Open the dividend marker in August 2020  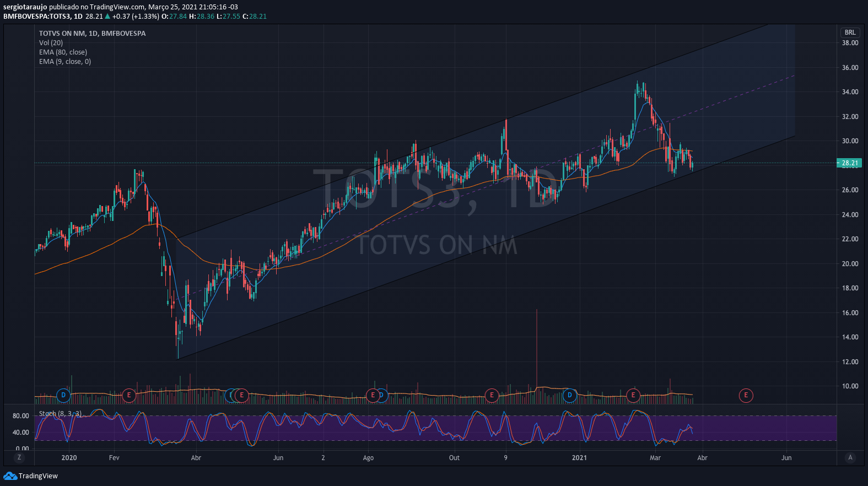pyautogui.click(x=382, y=395)
